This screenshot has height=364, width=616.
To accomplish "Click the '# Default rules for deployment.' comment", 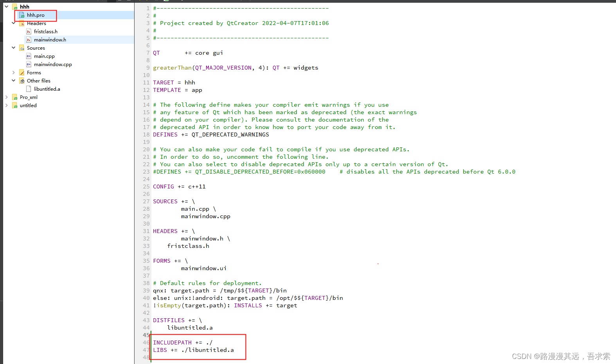I will pos(207,283).
